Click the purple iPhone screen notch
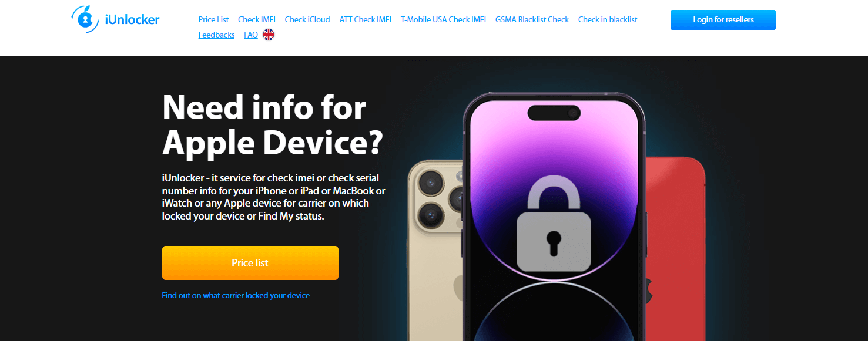Viewport: 868px width, 341px height. pos(554,113)
